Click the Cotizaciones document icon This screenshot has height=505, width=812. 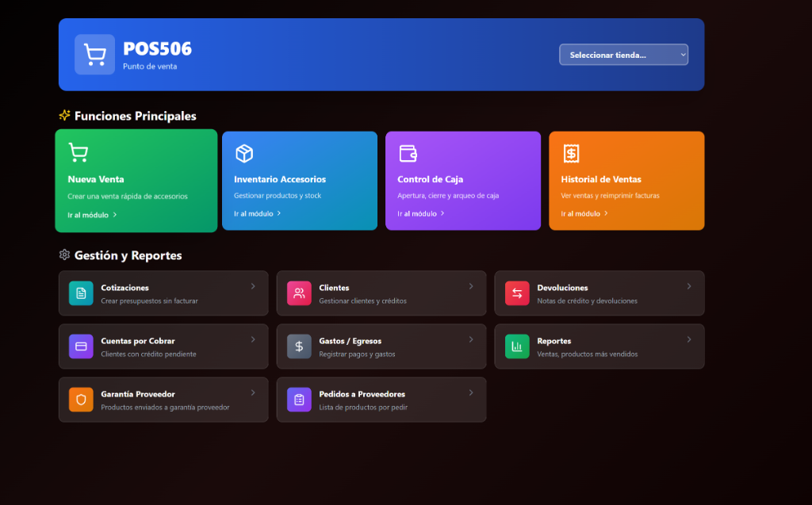click(x=82, y=293)
